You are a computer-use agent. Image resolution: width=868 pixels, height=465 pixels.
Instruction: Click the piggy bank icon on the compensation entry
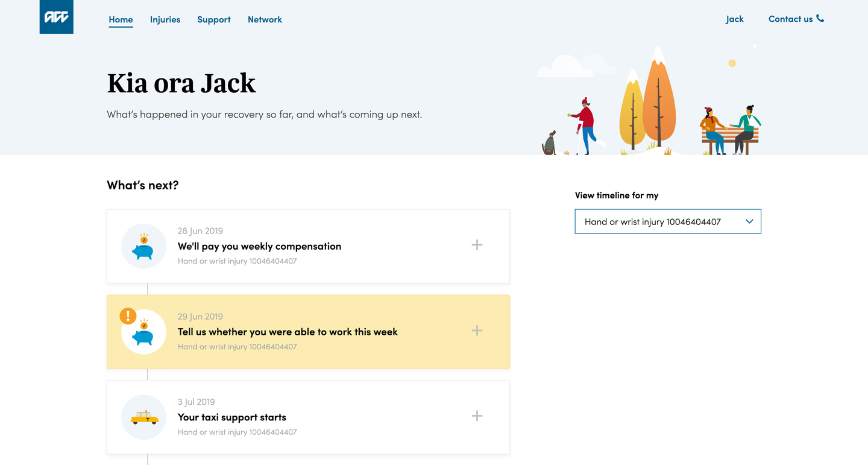(143, 246)
